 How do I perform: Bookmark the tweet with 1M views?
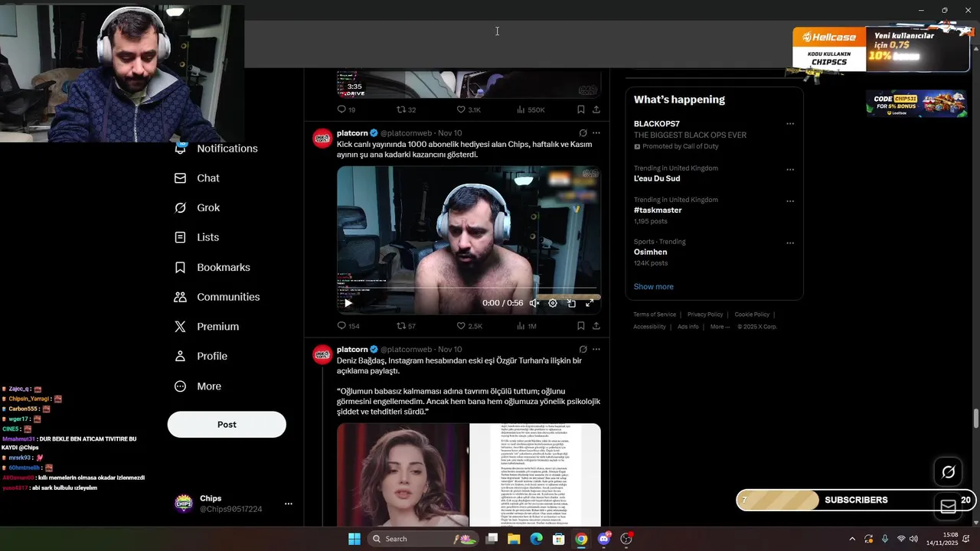pyautogui.click(x=581, y=326)
